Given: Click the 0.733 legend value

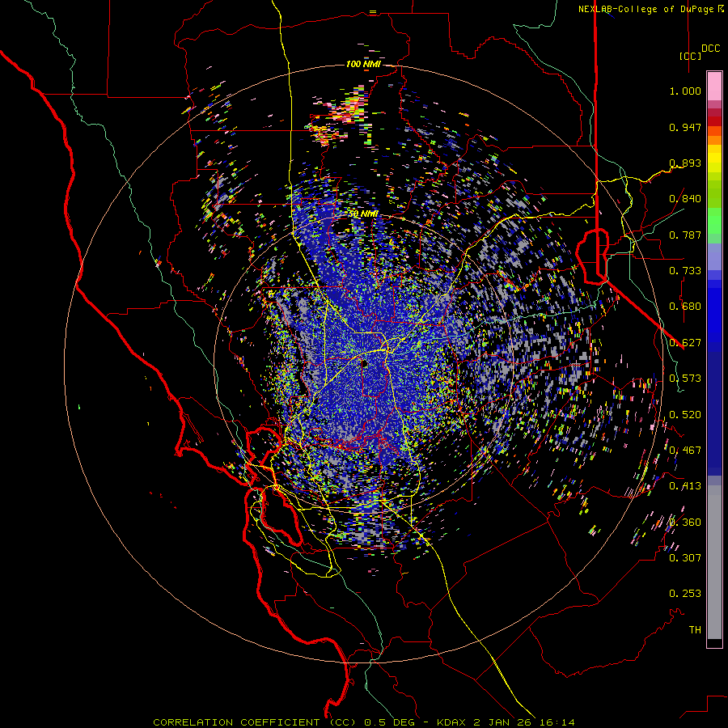Looking at the screenshot, I should click(x=685, y=271).
